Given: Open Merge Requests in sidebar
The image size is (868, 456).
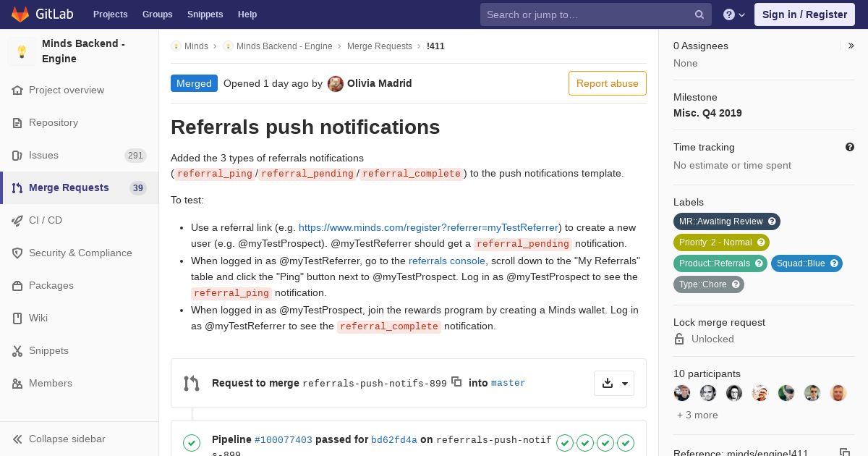Looking at the screenshot, I should (x=69, y=187).
